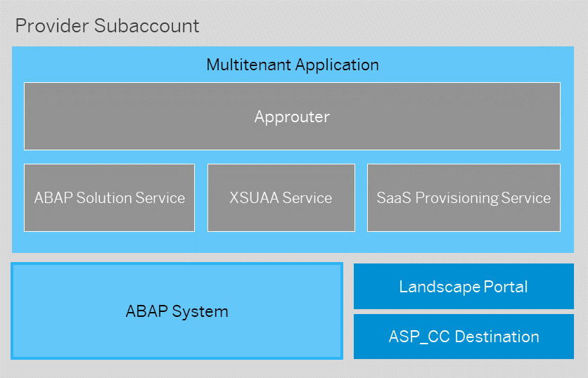The width and height of the screenshot is (588, 378).
Task: Select the ABAP Solution Service box
Action: [109, 197]
